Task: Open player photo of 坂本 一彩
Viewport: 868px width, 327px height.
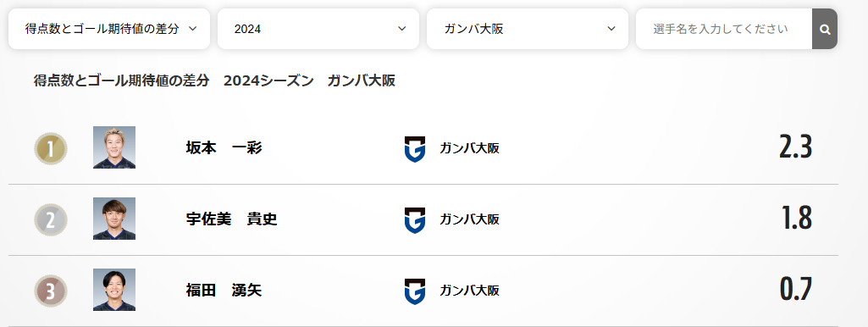Action: pyautogui.click(x=114, y=147)
